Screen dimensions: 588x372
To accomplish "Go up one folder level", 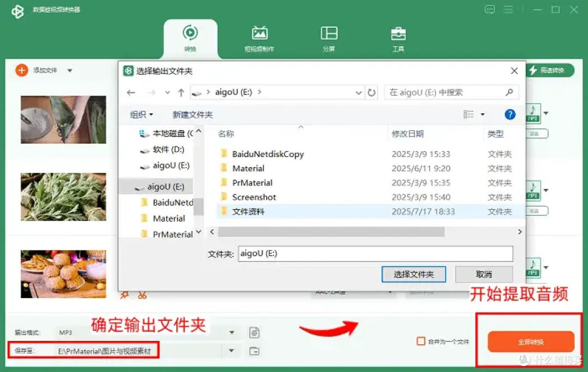I will (181, 93).
